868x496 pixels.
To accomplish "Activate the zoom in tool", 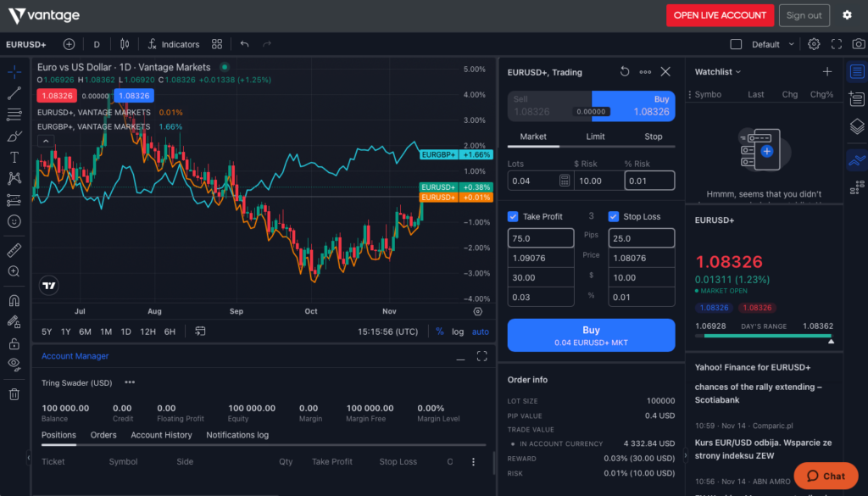I will 14,271.
